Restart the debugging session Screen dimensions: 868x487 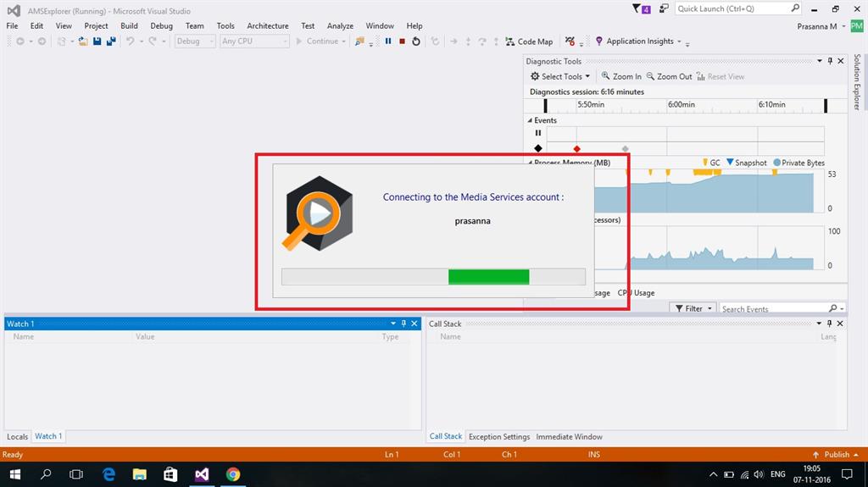tap(416, 41)
